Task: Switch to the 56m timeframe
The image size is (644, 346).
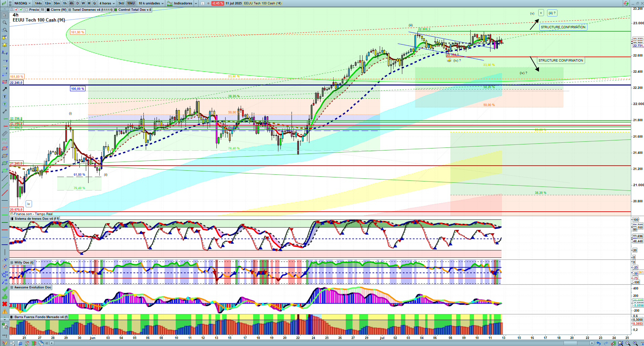Action: (x=57, y=3)
